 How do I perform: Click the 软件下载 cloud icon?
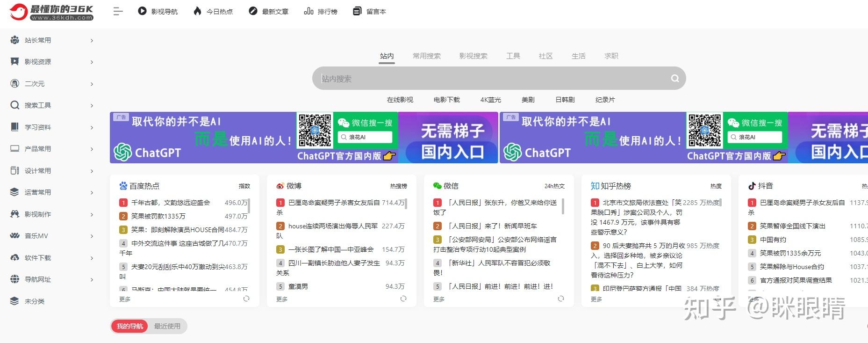point(15,258)
